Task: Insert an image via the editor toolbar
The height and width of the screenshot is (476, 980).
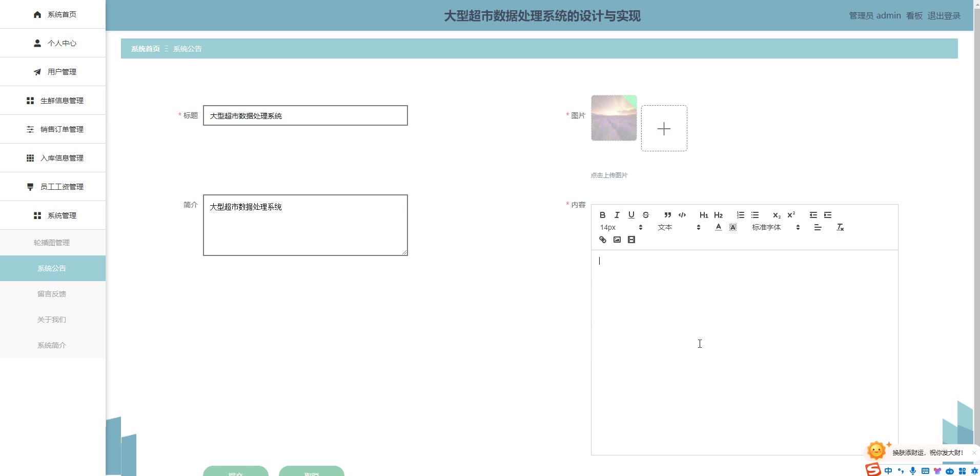Action: (617, 240)
